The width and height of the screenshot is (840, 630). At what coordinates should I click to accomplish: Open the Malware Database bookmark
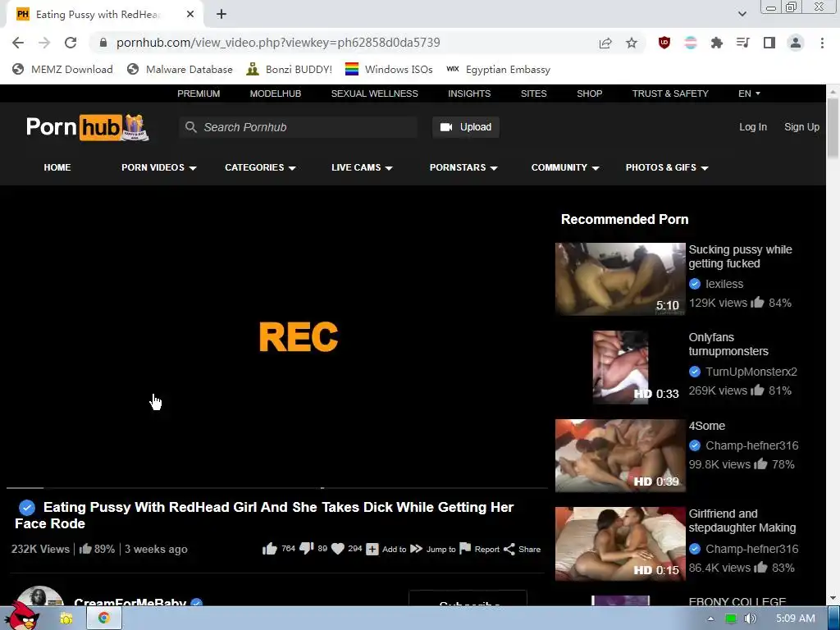pos(180,69)
